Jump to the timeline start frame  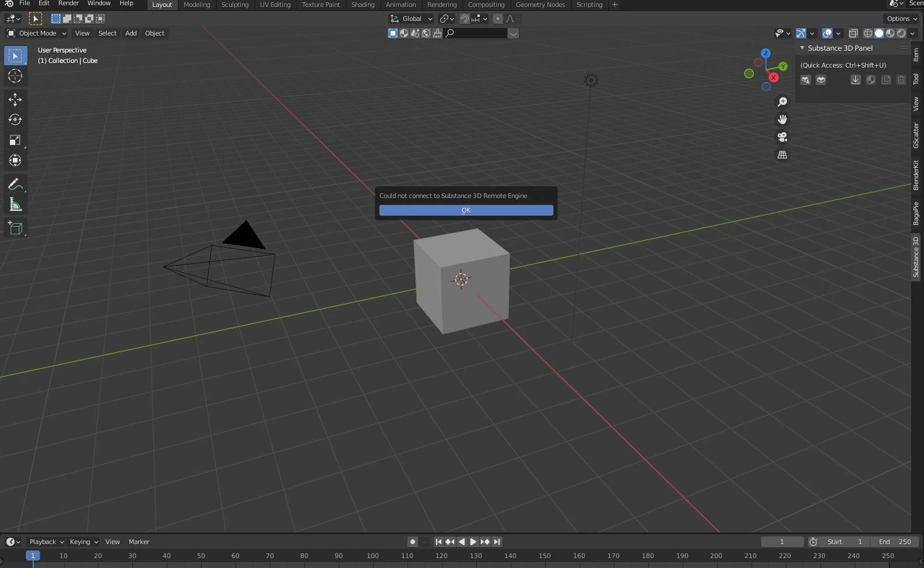pyautogui.click(x=438, y=542)
